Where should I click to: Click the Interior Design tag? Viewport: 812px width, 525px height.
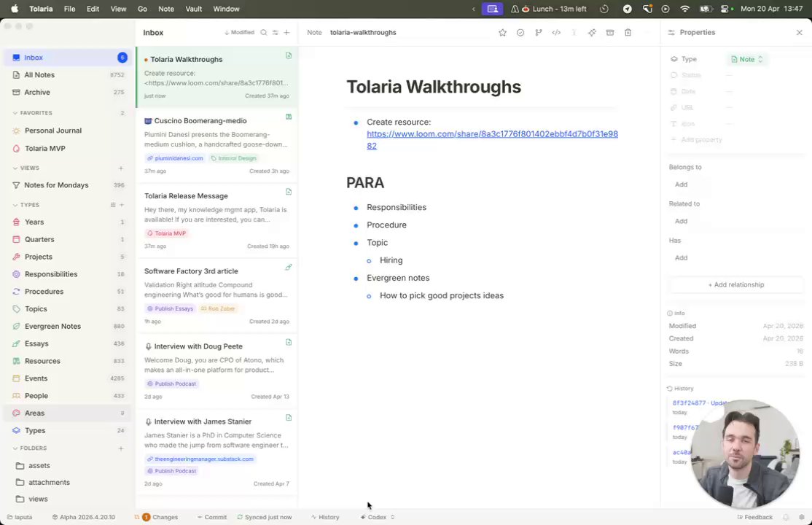click(233, 158)
